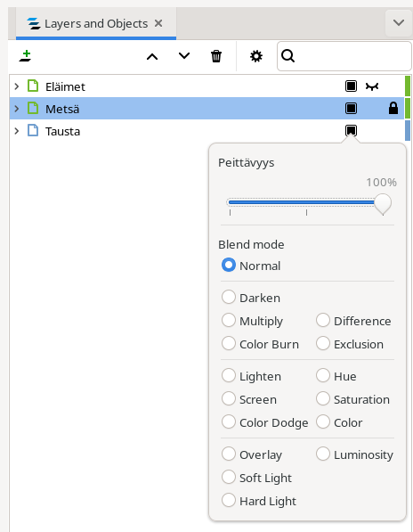
Task: Select Multiply blend mode
Action: pos(253,321)
